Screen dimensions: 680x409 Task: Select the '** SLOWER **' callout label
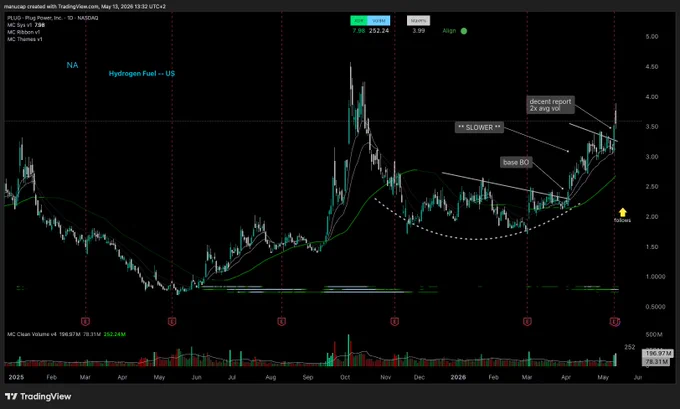(479, 128)
